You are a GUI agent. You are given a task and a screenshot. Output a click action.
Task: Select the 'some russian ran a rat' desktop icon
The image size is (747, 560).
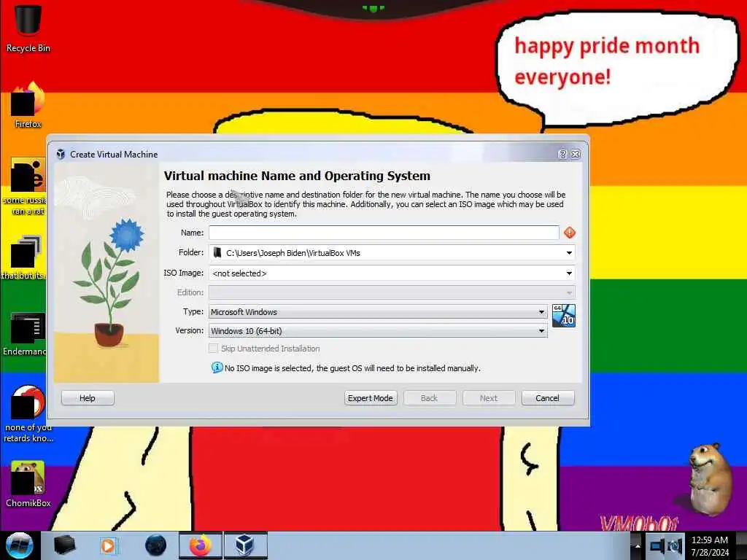click(25, 187)
